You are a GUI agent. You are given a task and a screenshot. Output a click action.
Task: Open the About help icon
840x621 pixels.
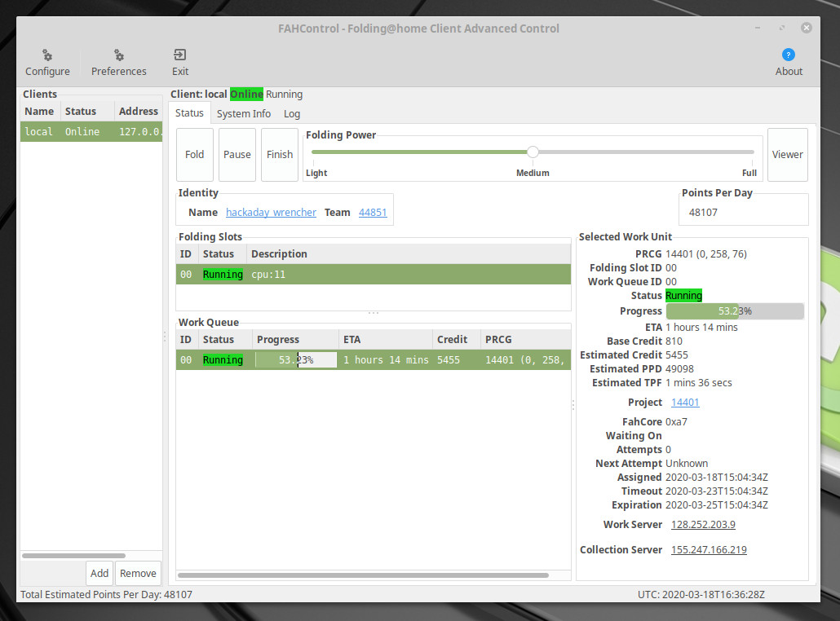pyautogui.click(x=789, y=55)
